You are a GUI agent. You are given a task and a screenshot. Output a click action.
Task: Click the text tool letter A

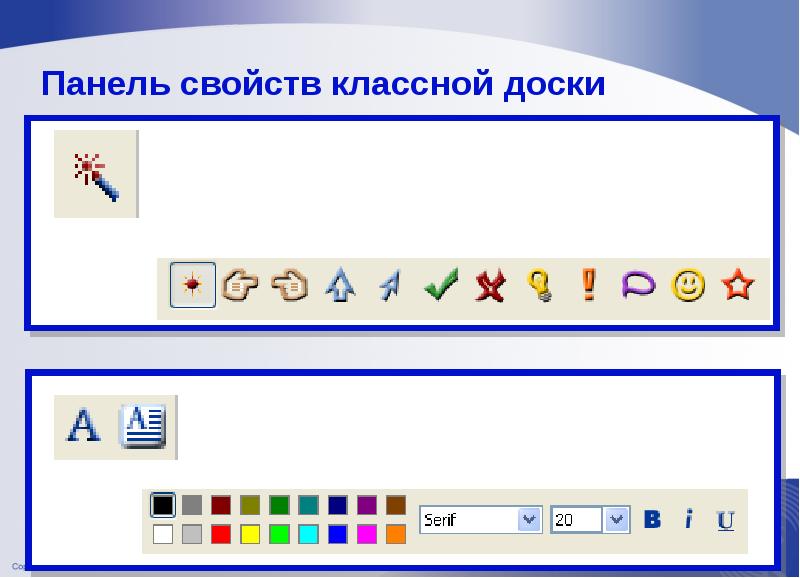[x=83, y=425]
